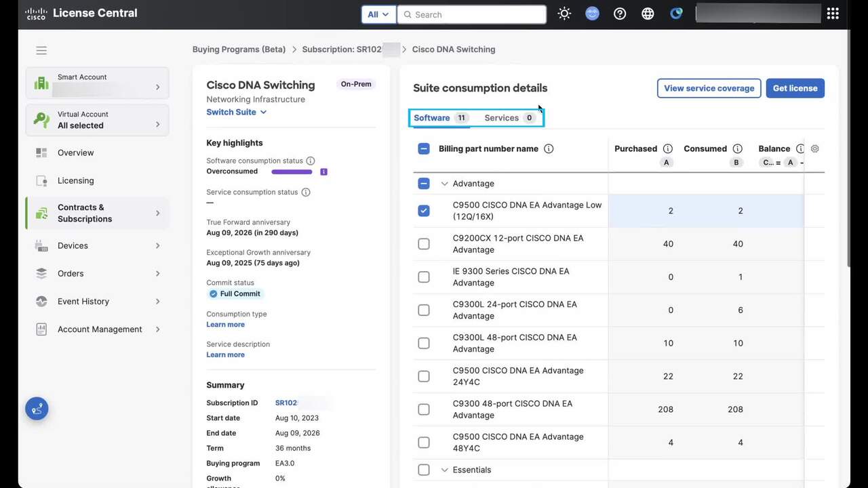Click the Get license button
This screenshot has height=488, width=868.
[795, 88]
